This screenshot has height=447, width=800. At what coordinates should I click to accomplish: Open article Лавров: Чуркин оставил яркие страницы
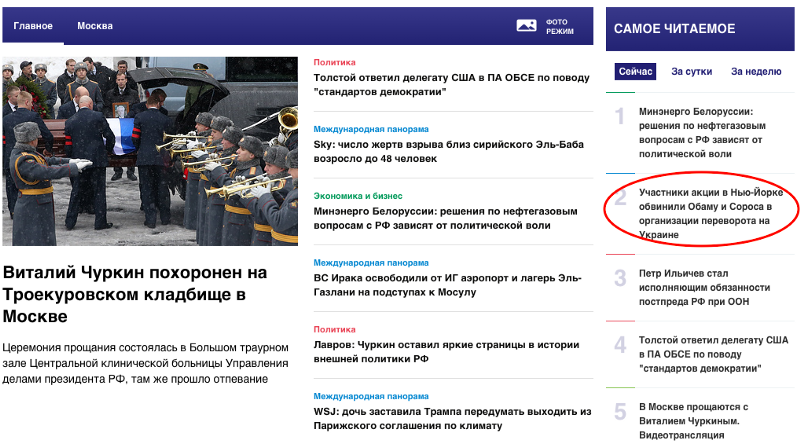click(446, 352)
